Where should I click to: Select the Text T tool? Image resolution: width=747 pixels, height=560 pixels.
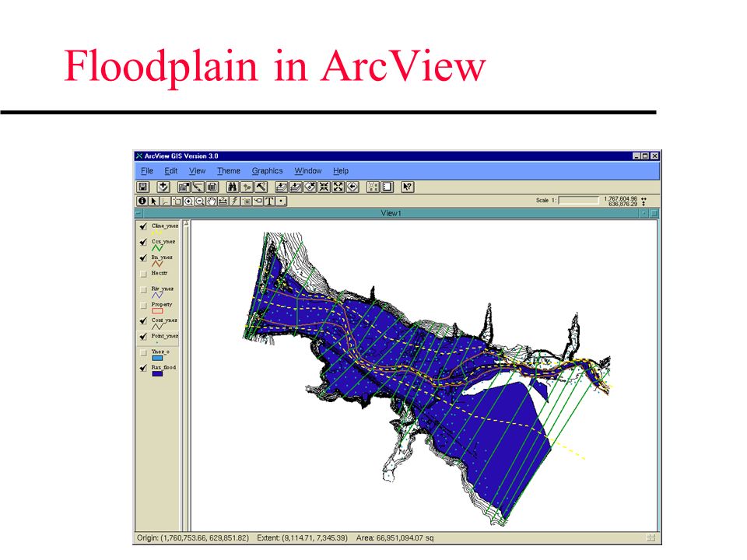(x=269, y=201)
